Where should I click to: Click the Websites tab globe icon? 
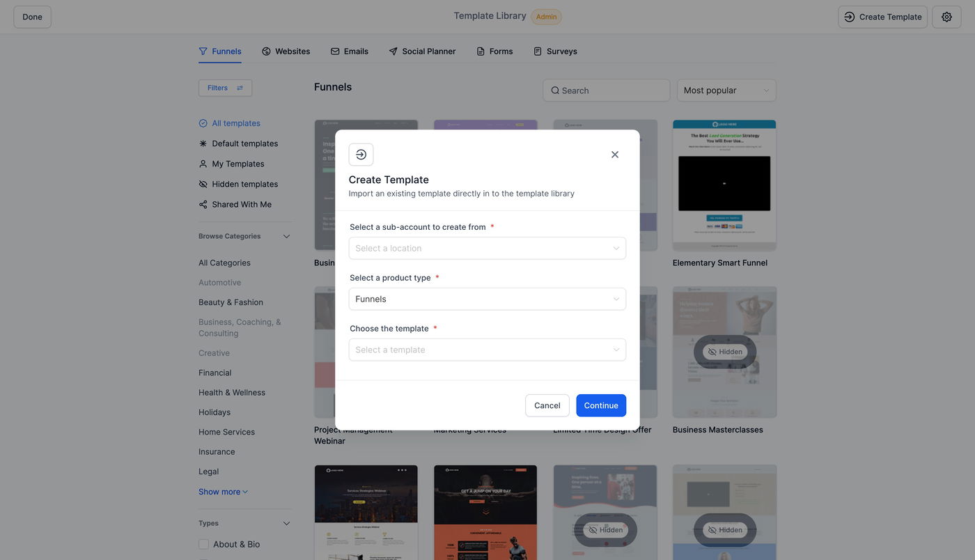266,52
